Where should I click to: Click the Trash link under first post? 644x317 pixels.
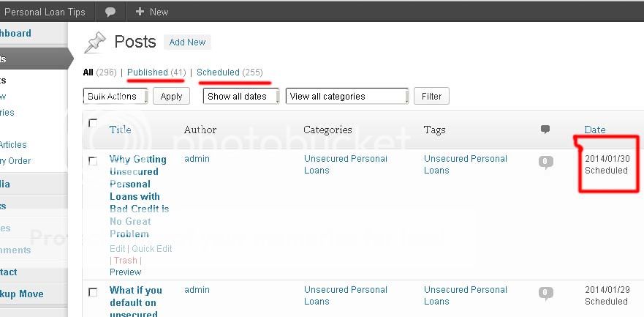[125, 260]
